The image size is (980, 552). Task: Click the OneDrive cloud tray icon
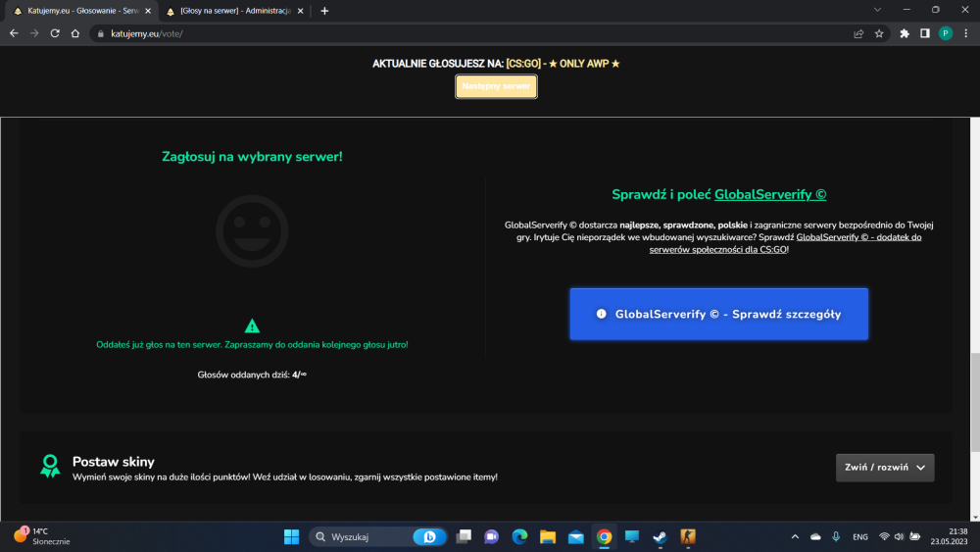[x=815, y=536]
